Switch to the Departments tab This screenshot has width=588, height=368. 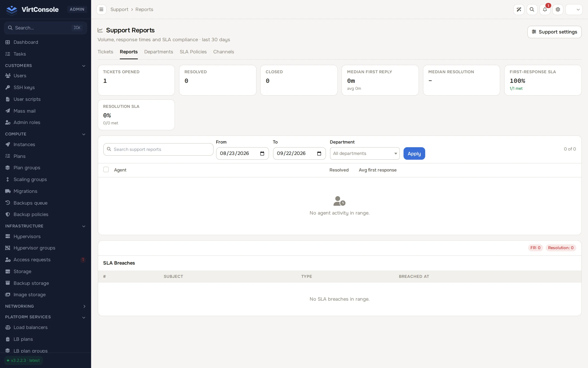[159, 52]
